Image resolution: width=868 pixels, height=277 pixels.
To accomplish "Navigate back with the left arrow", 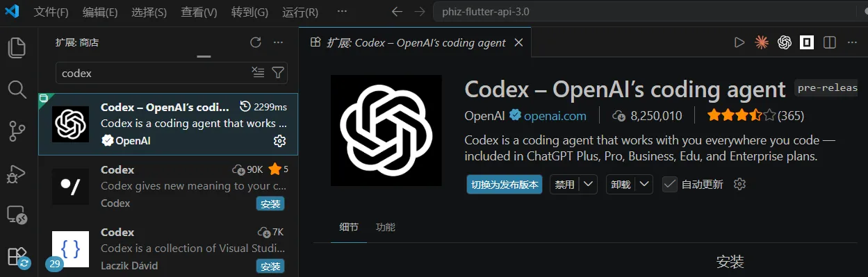I will pos(397,12).
